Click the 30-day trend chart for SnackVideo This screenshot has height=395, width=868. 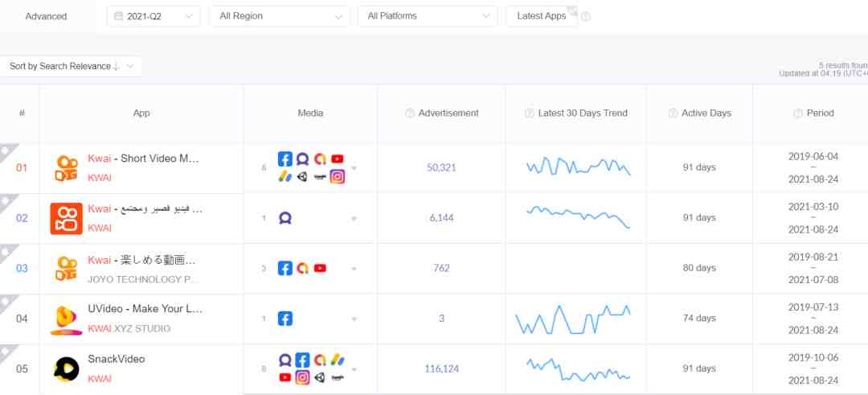tap(578, 369)
